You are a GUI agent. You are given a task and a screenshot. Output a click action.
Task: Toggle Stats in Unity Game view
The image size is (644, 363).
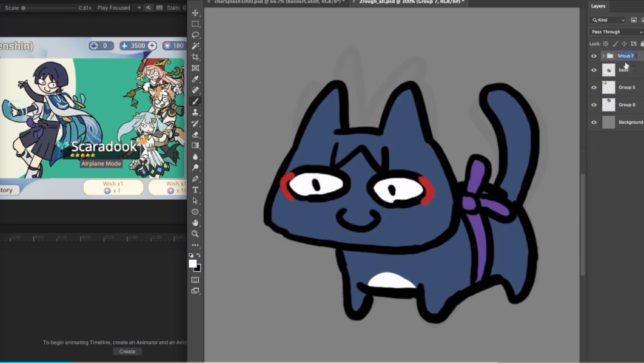[173, 7]
